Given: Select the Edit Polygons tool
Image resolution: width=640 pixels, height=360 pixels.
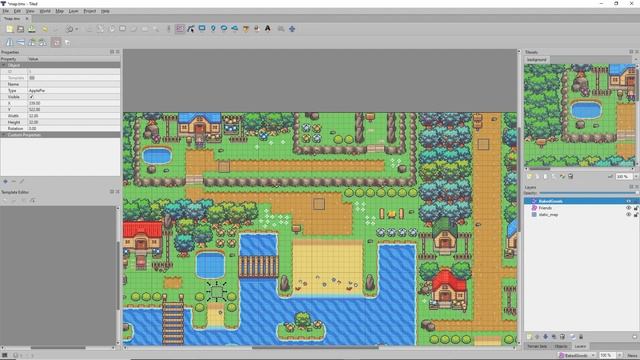Looking at the screenshot, I should [x=191, y=29].
